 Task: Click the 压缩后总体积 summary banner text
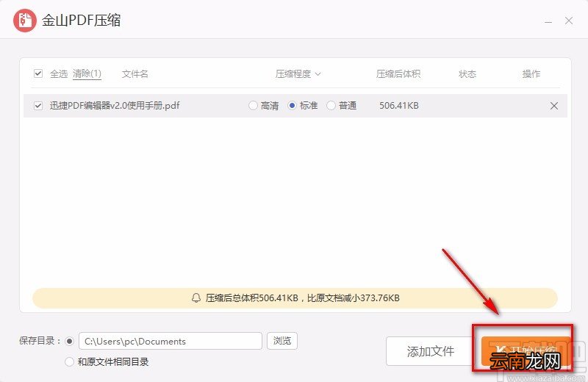coord(303,298)
